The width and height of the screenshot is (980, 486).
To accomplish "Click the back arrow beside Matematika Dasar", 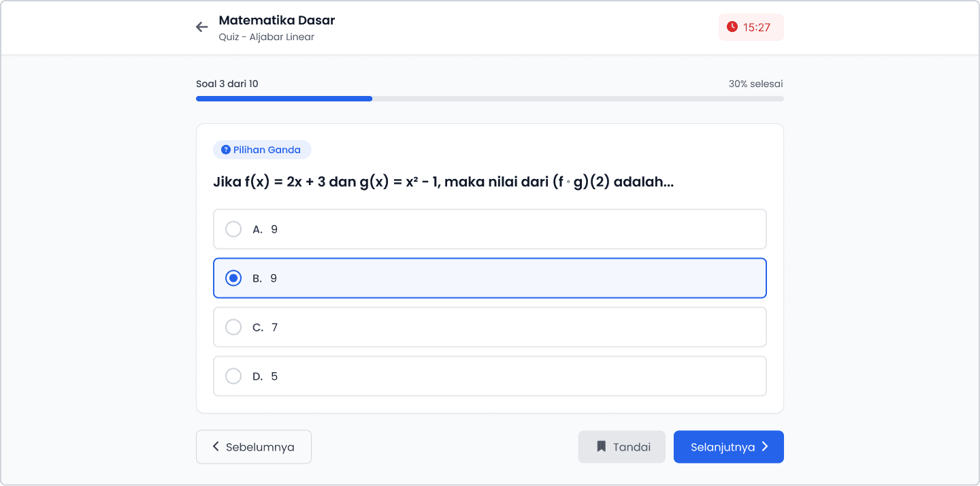I will 202,27.
